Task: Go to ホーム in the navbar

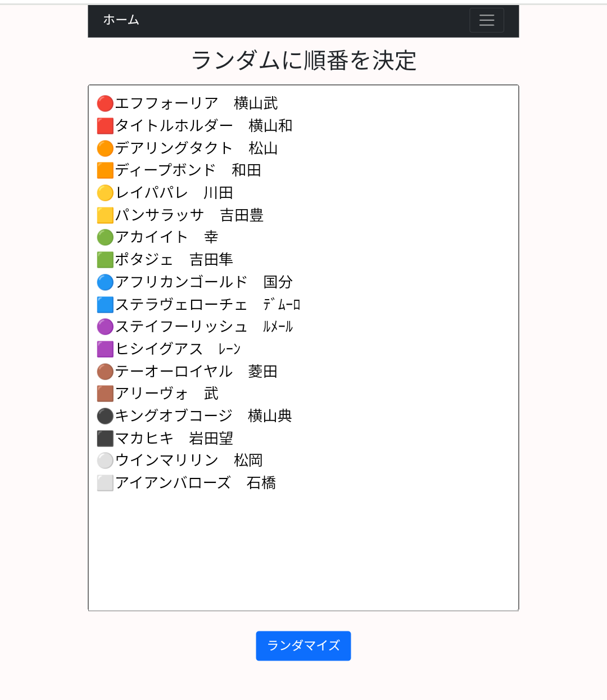Action: [121, 20]
